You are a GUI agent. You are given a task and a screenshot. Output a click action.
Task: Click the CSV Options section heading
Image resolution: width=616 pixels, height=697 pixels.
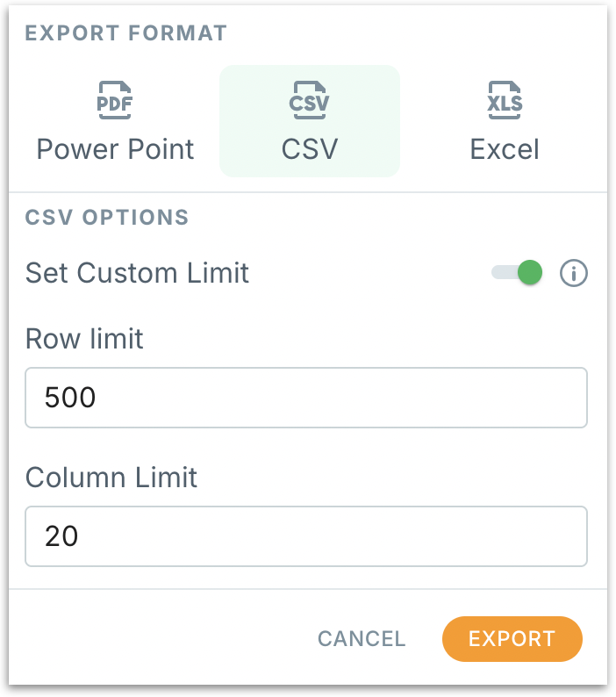point(107,217)
